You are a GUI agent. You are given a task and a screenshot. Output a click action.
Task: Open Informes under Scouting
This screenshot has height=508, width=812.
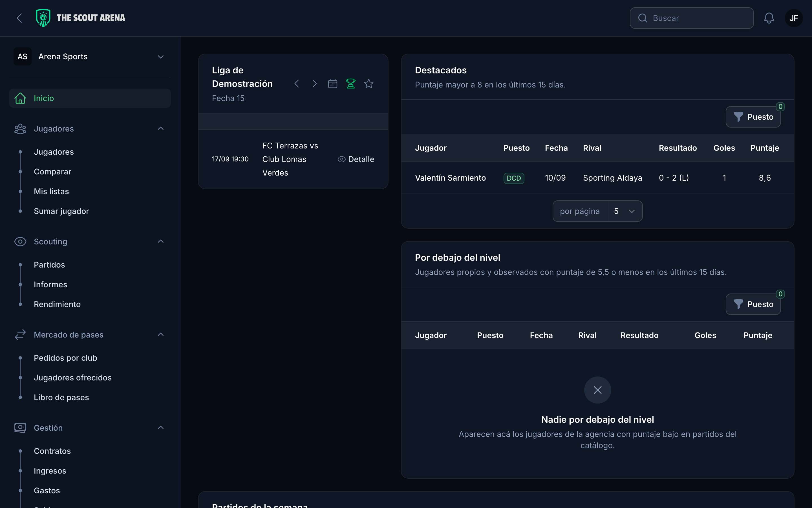coord(50,284)
